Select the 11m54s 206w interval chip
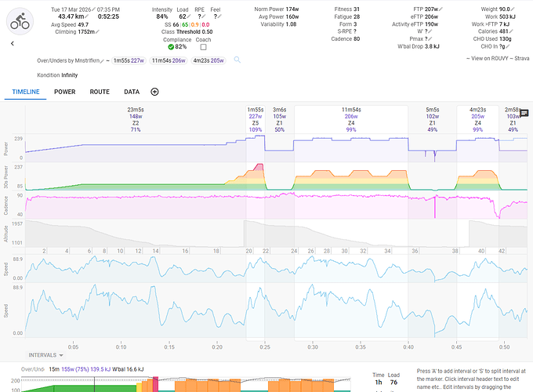 click(169, 60)
